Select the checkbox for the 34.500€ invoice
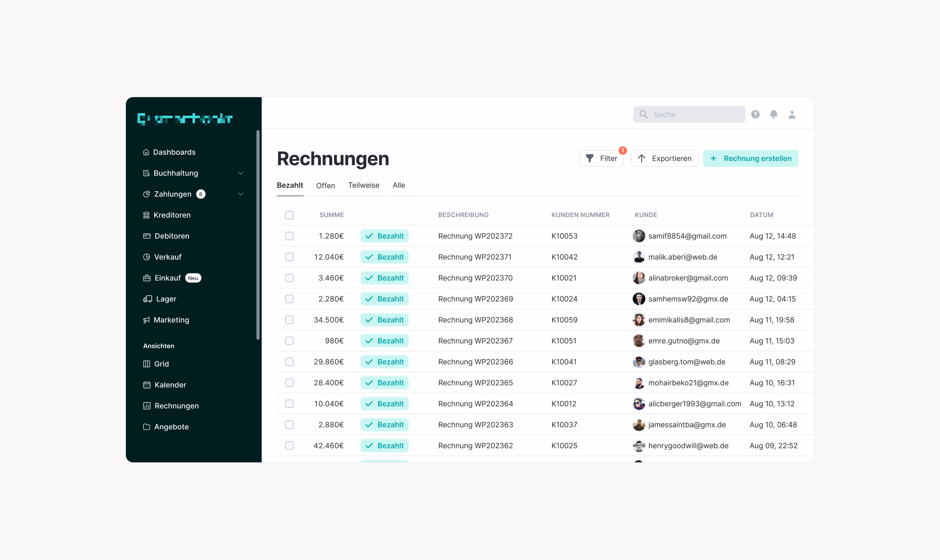The image size is (940, 560). click(x=289, y=320)
